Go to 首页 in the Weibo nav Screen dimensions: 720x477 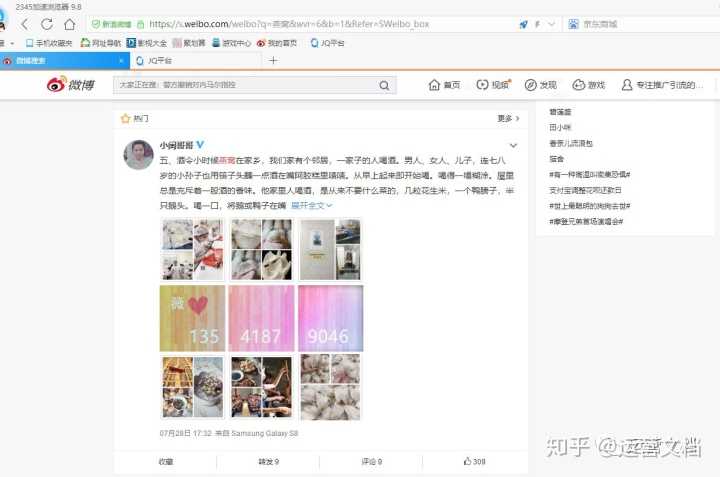click(444, 85)
